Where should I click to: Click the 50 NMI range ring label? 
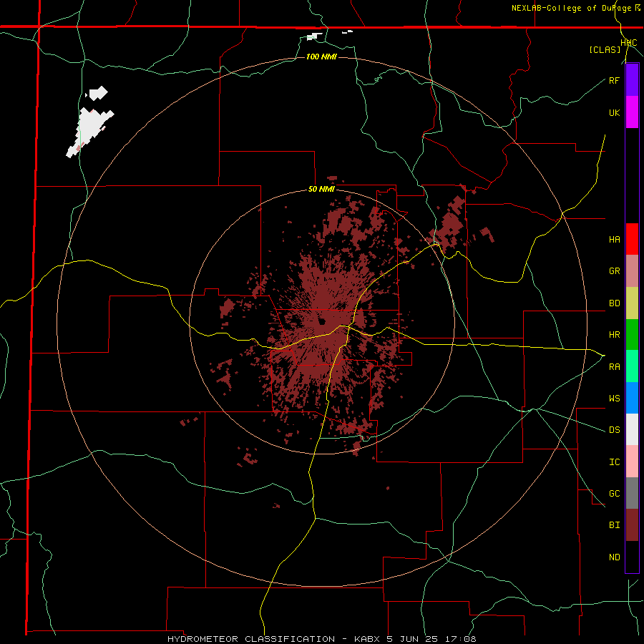[x=321, y=190]
